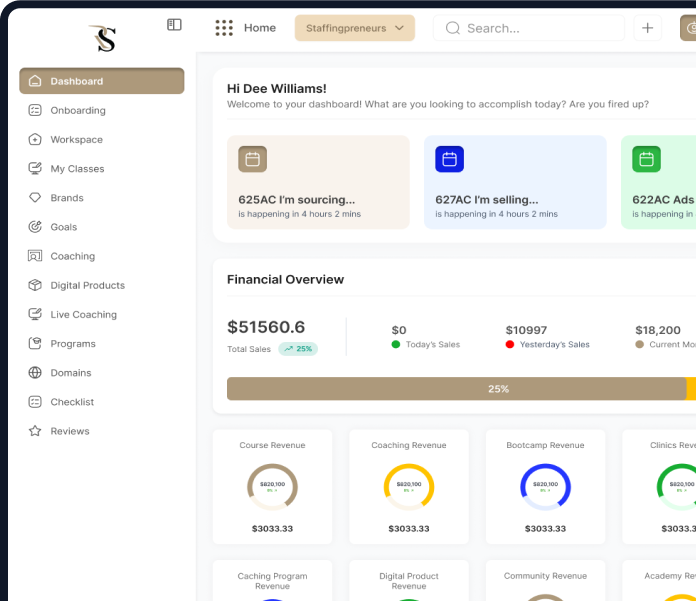696x601 pixels.
Task: Go to Home in the top bar
Action: (x=260, y=28)
